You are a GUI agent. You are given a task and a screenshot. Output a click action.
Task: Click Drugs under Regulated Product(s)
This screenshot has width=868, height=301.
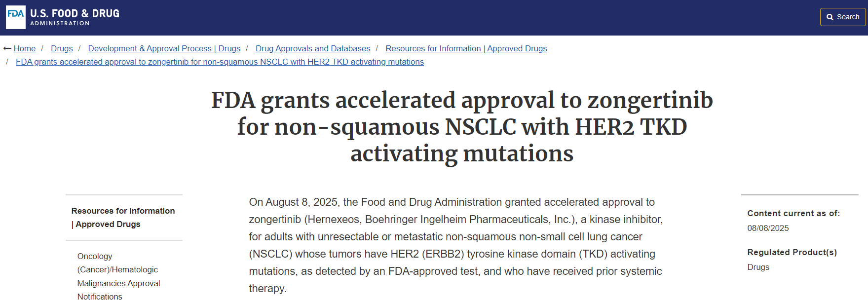(x=758, y=267)
